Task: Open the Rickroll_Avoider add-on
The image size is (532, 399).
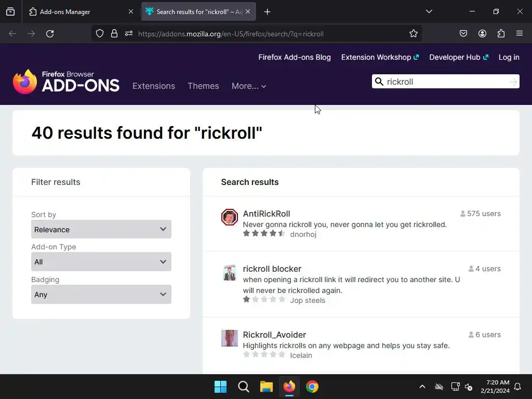Action: (274, 335)
